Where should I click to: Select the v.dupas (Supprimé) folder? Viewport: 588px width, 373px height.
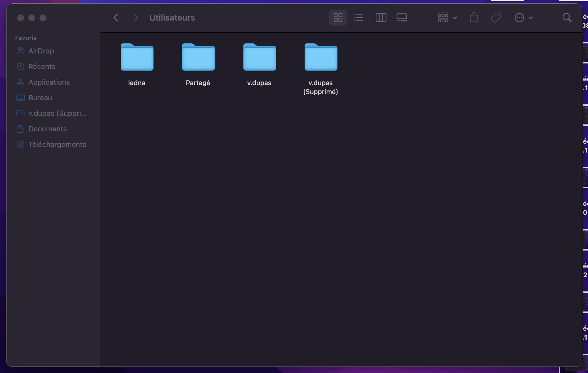coord(321,58)
